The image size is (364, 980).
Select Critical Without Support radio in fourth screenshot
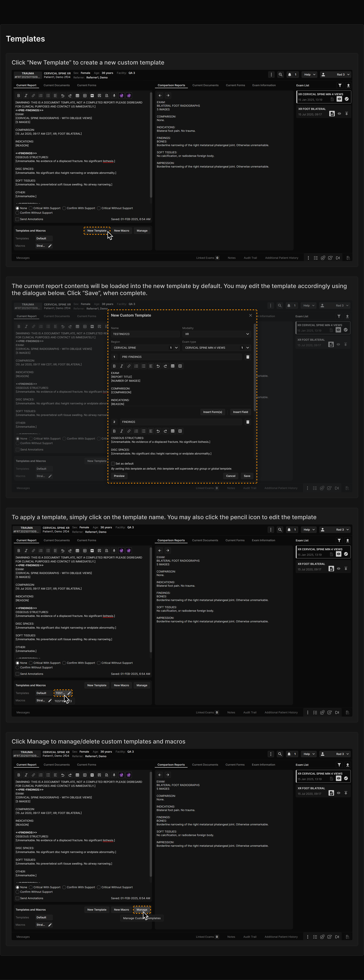point(99,887)
